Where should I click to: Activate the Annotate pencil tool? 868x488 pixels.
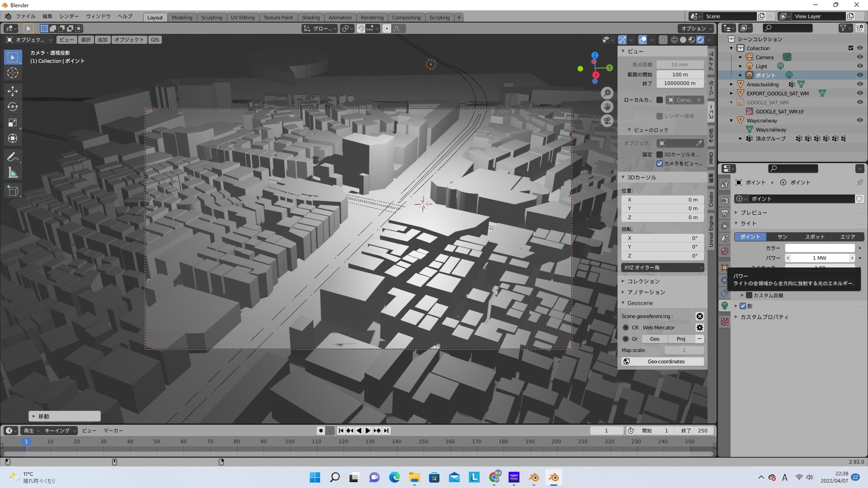tap(13, 157)
